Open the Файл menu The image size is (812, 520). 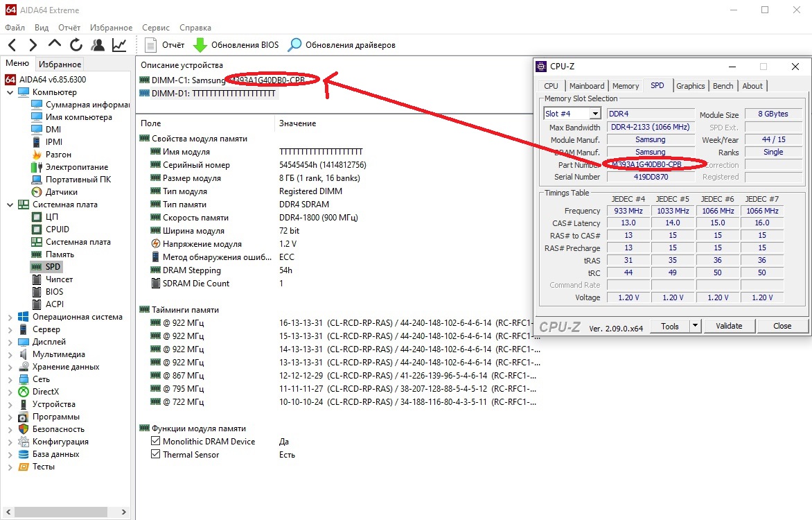tap(15, 28)
